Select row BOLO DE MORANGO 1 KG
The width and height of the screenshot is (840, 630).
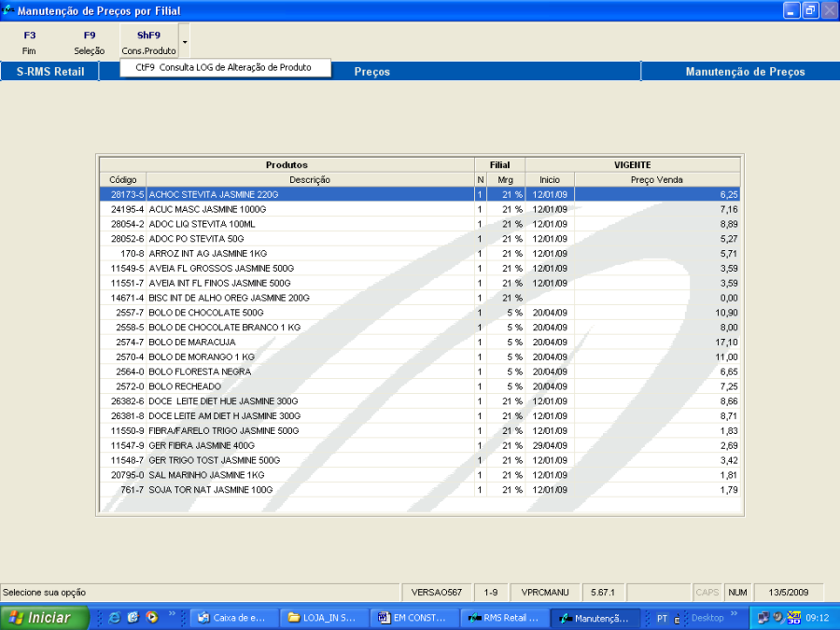tap(420, 357)
